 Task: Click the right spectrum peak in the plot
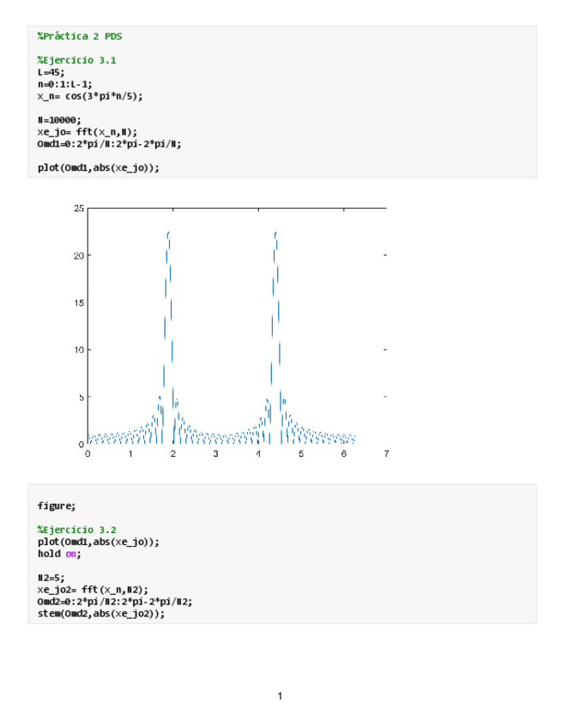coord(275,234)
